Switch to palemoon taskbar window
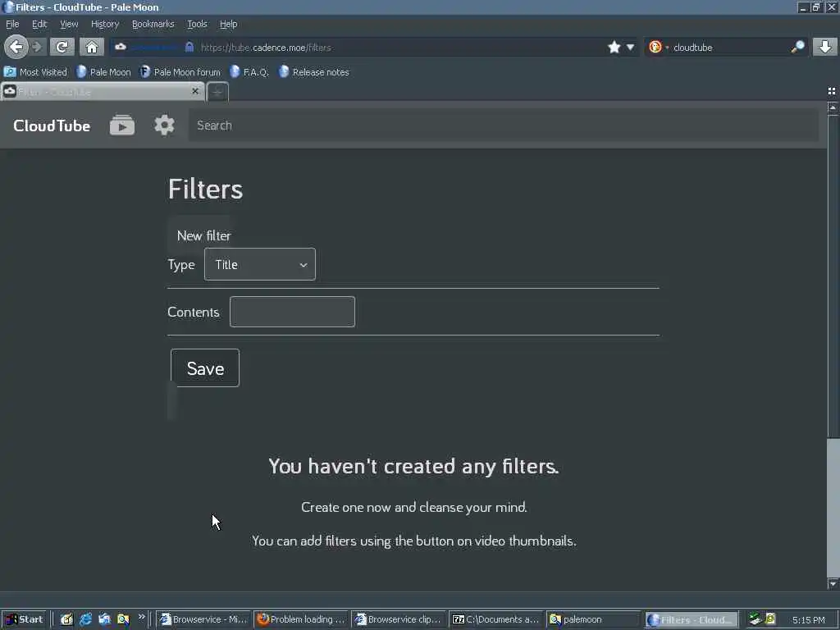The width and height of the screenshot is (840, 630). tap(594, 619)
